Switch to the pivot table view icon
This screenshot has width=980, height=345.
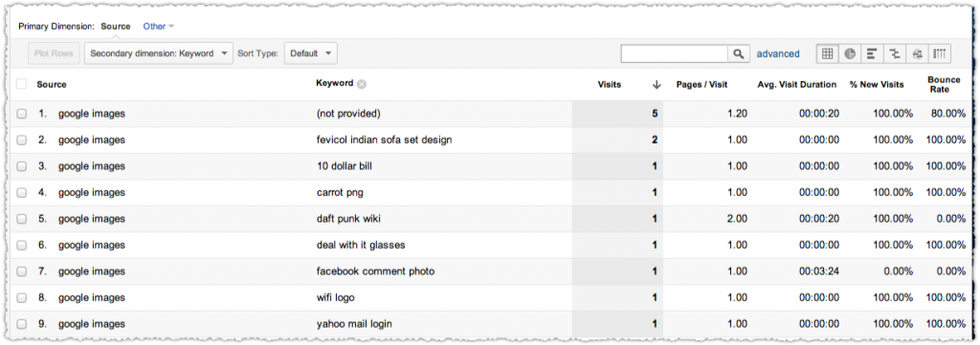940,54
